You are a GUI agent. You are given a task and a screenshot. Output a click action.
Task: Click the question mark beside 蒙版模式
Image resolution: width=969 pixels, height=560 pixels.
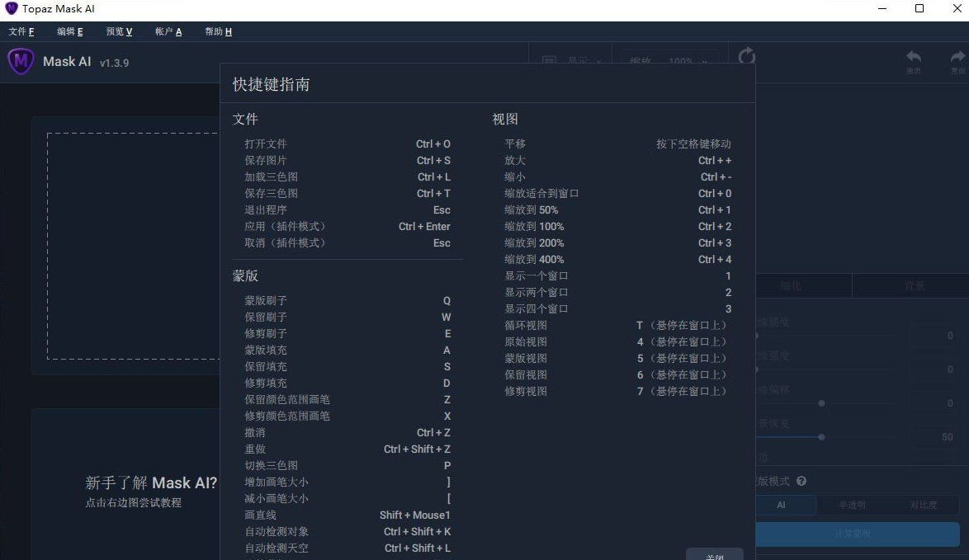801,481
